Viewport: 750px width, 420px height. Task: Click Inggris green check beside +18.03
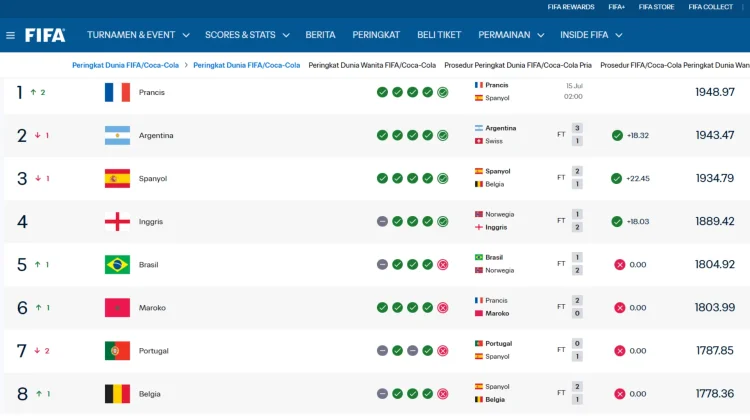[x=617, y=221]
